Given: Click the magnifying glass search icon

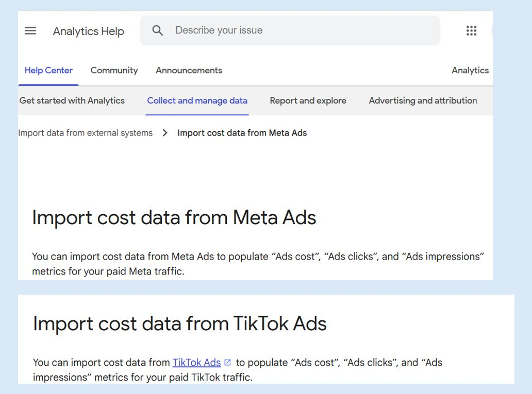Looking at the screenshot, I should 158,31.
